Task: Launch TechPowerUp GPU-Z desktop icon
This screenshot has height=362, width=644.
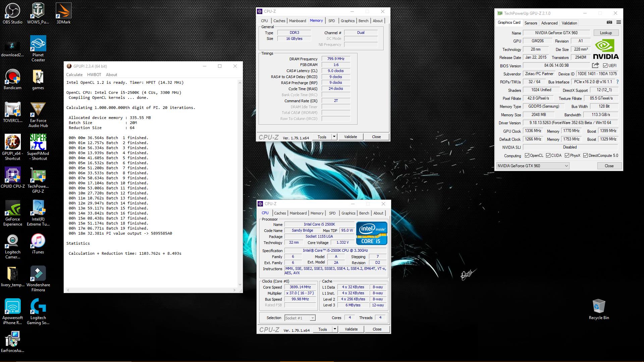Action: (38, 180)
